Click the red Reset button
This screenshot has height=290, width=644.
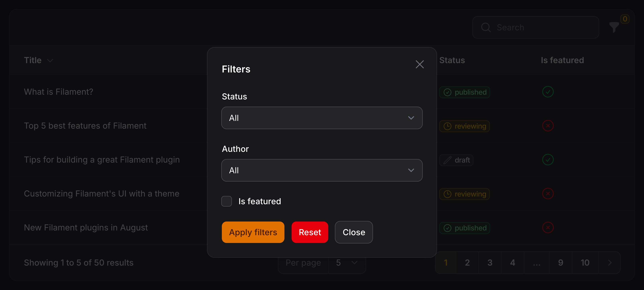coord(310,232)
